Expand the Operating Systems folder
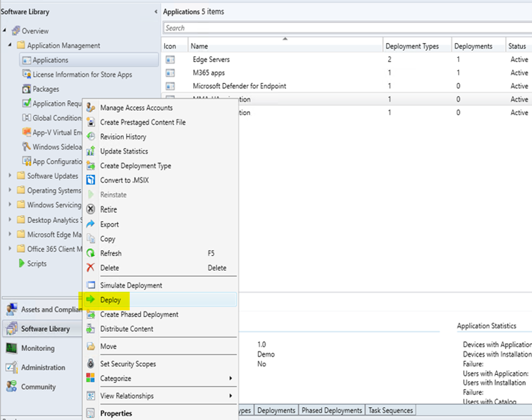 point(10,191)
